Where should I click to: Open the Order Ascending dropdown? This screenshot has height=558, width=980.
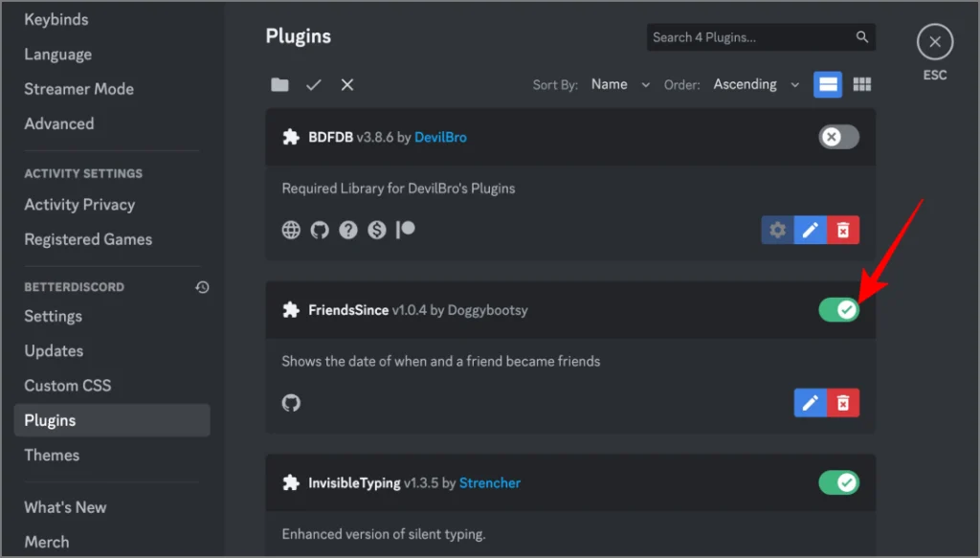point(756,84)
